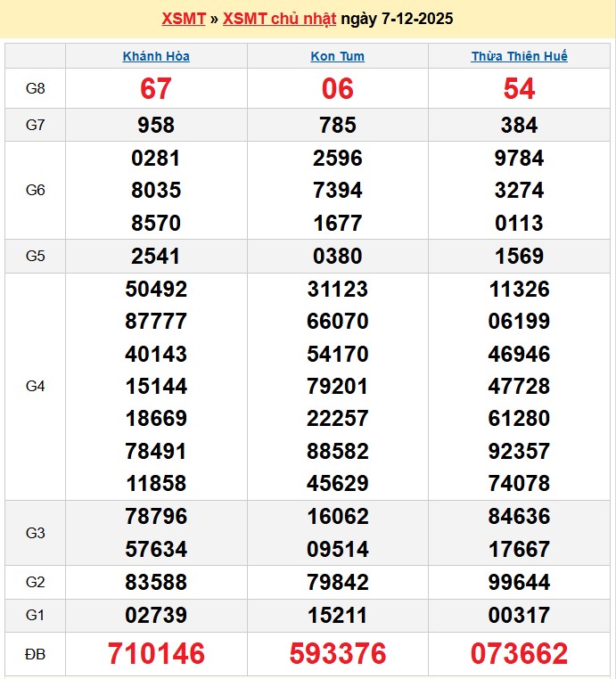Click the ĐB row label

[x=36, y=654]
